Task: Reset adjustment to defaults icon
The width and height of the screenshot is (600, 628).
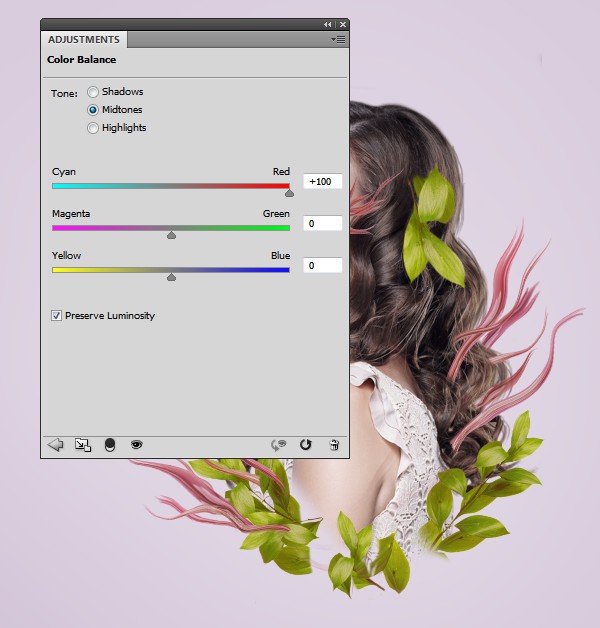Action: (306, 445)
